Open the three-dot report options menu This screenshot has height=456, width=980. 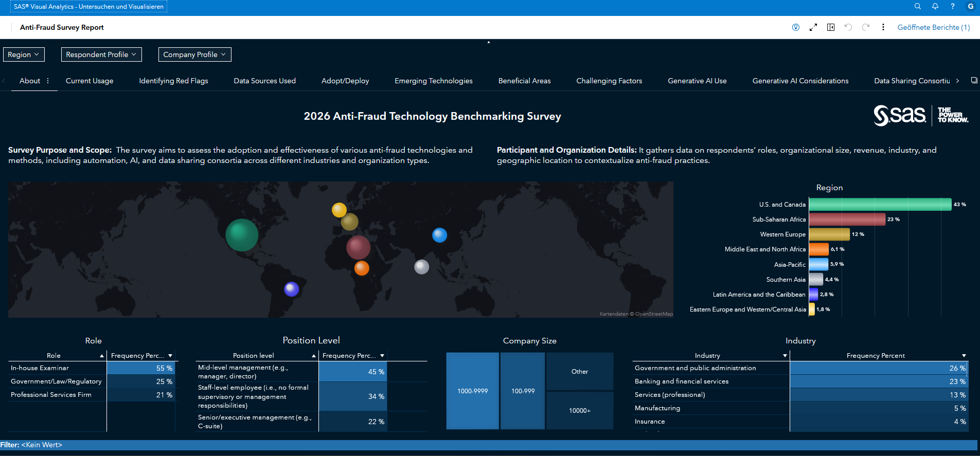[883, 27]
